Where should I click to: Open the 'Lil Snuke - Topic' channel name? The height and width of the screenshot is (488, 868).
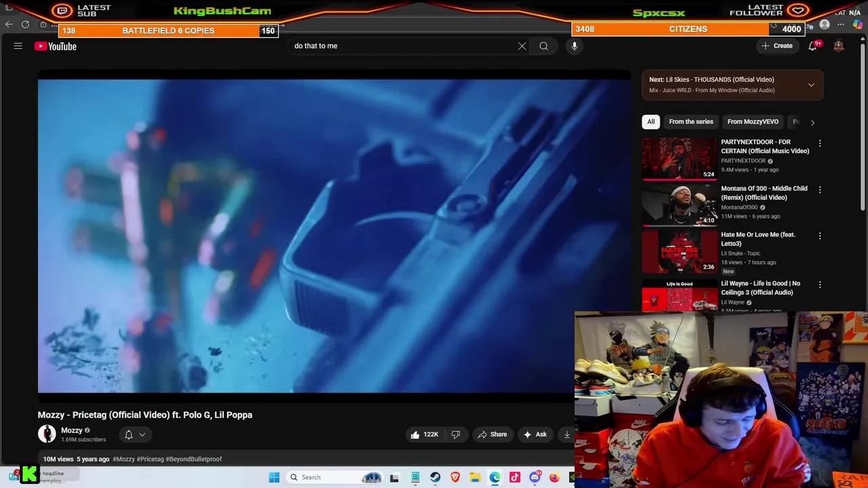741,253
